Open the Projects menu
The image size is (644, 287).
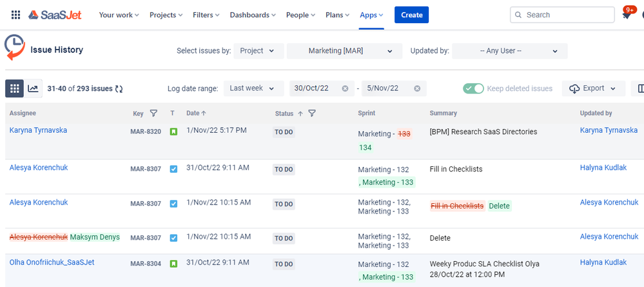tap(166, 15)
